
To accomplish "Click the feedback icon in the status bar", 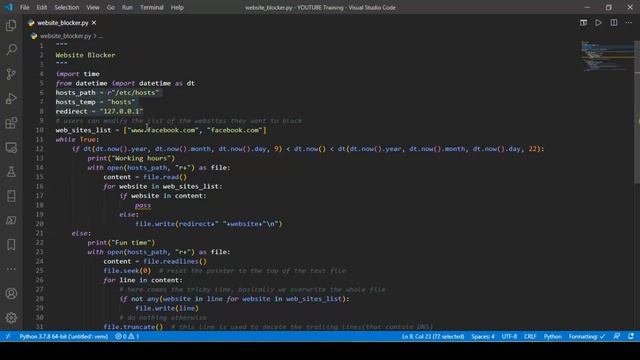I will pos(617,336).
